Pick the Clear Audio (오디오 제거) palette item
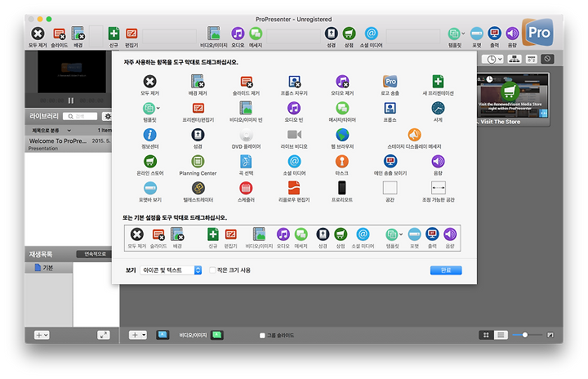588x379 pixels. coord(342,85)
